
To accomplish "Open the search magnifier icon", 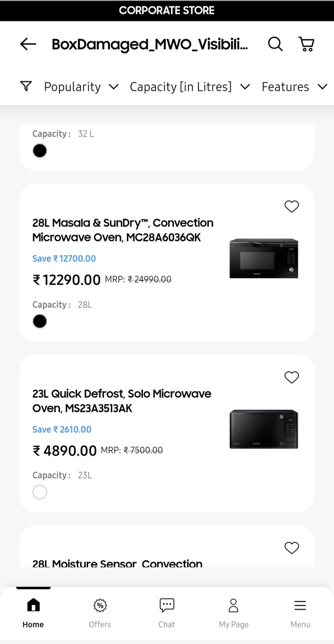I will [275, 44].
